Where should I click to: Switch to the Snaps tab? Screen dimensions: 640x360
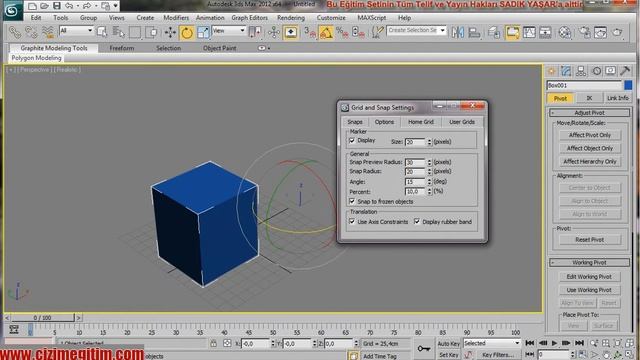[x=355, y=122]
